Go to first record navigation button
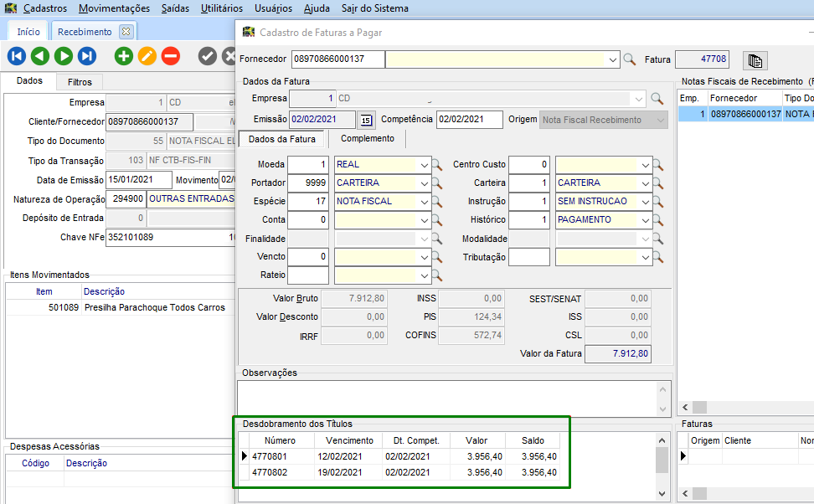This screenshot has width=814, height=504. point(17,56)
